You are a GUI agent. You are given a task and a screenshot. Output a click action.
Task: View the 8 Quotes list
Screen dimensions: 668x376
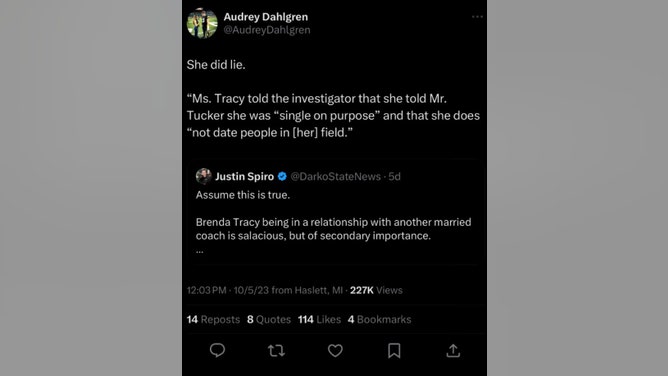click(x=269, y=319)
